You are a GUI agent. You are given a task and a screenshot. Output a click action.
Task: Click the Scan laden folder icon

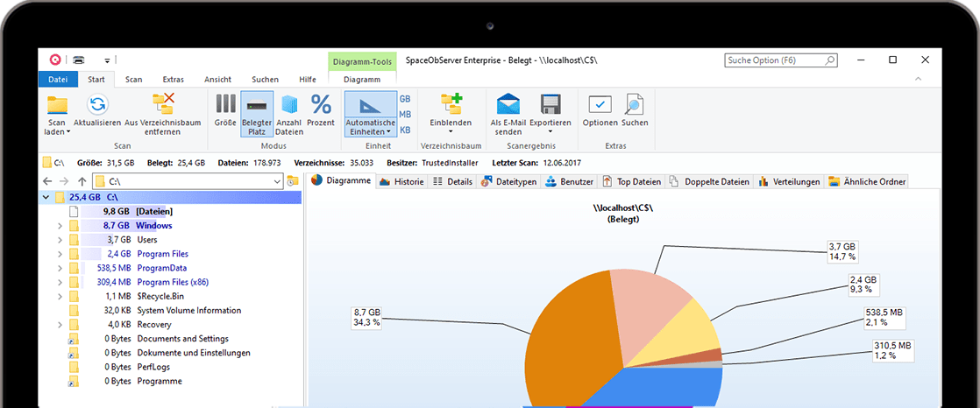click(57, 105)
